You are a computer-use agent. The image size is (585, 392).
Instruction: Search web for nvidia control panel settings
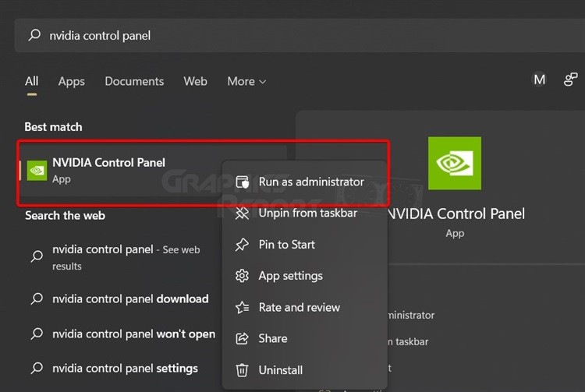[123, 369]
